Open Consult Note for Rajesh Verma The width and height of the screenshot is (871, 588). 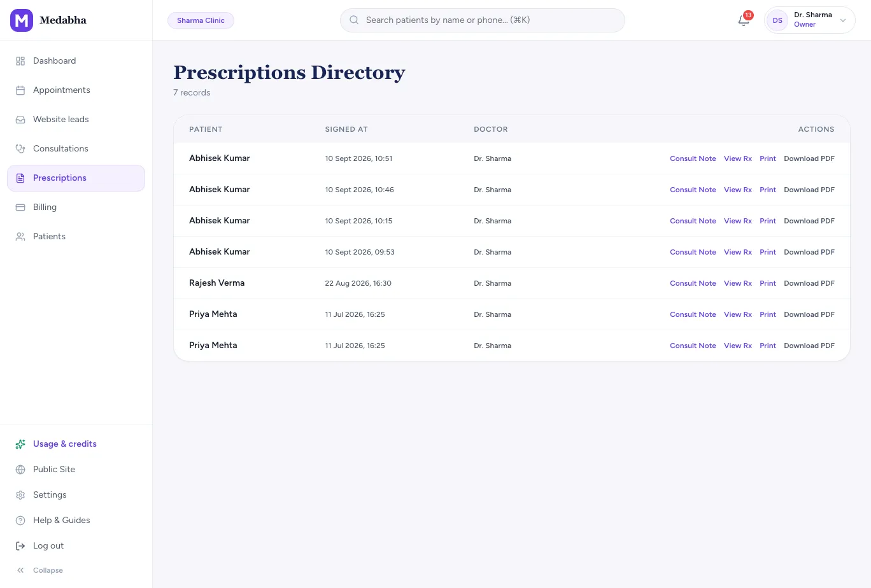click(693, 283)
